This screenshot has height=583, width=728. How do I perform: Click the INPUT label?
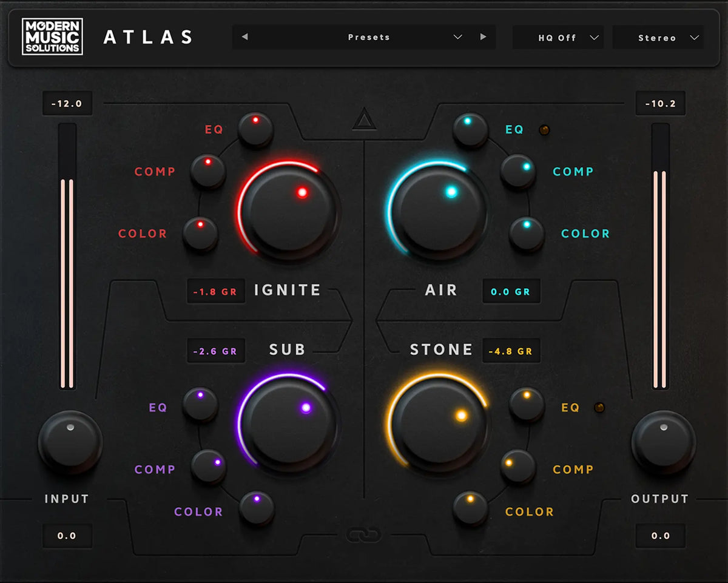click(x=67, y=499)
